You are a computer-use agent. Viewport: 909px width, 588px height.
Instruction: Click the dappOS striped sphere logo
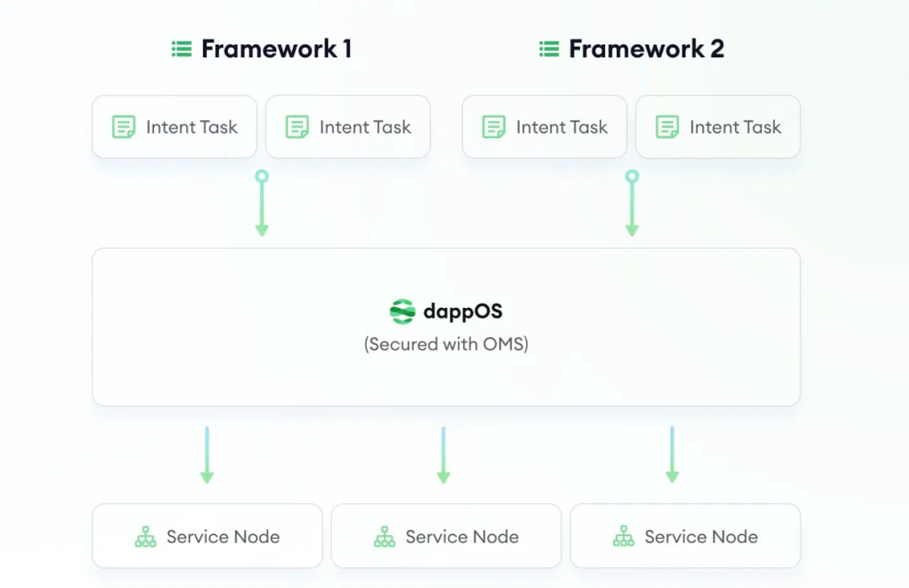(x=402, y=312)
